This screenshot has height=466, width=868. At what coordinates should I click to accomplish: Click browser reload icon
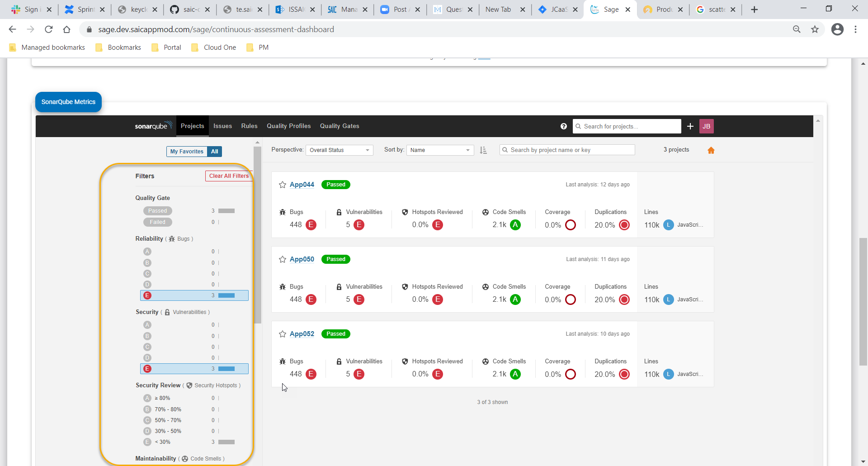pos(49,29)
